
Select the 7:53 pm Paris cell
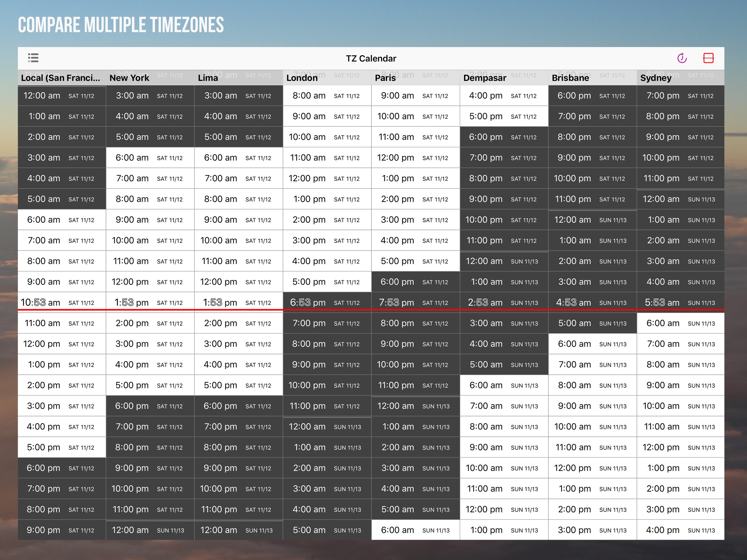(416, 302)
